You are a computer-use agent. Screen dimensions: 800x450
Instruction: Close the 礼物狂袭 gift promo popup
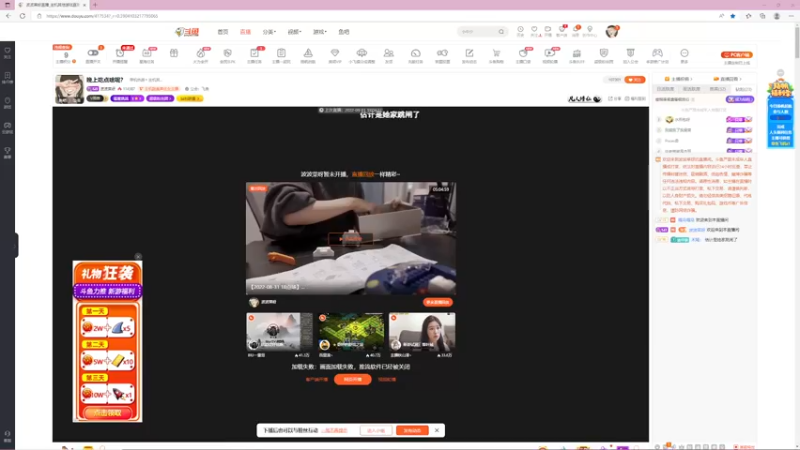pos(138,257)
